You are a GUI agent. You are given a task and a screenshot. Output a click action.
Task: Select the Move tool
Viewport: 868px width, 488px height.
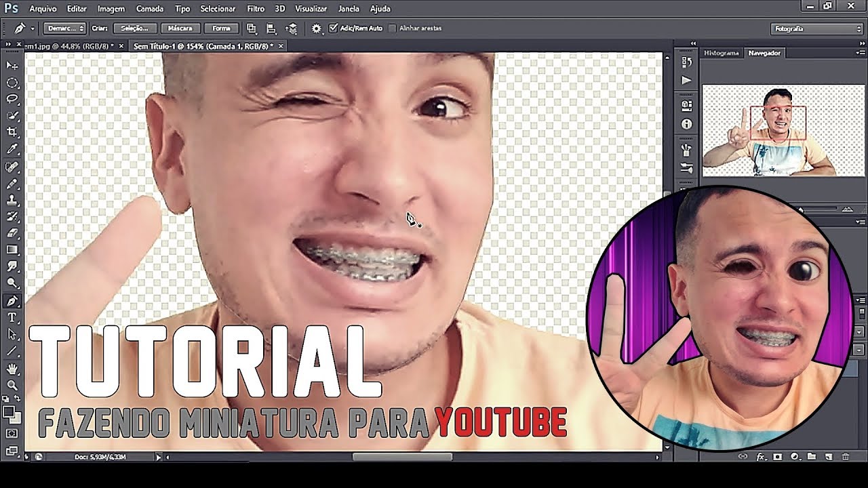tap(12, 65)
